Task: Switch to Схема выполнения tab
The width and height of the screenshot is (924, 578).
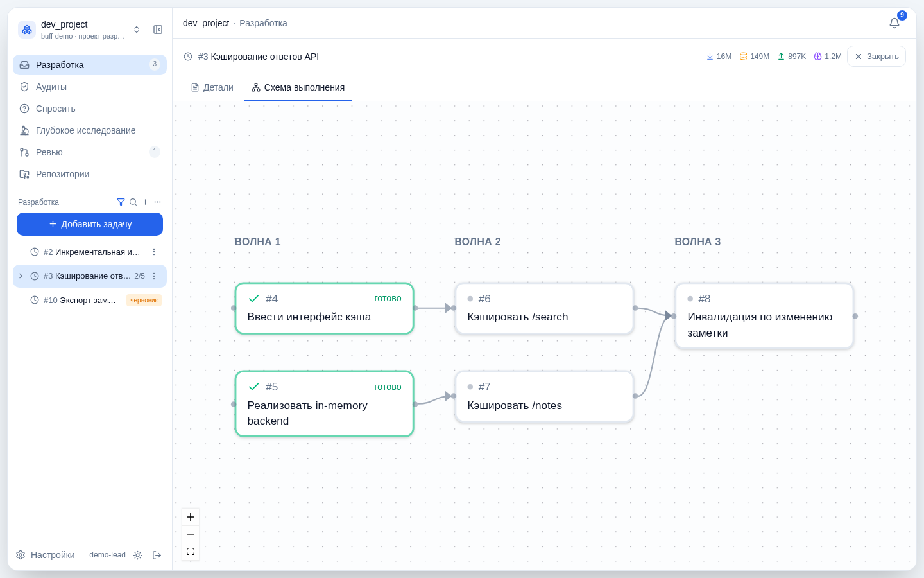Action: [298, 87]
